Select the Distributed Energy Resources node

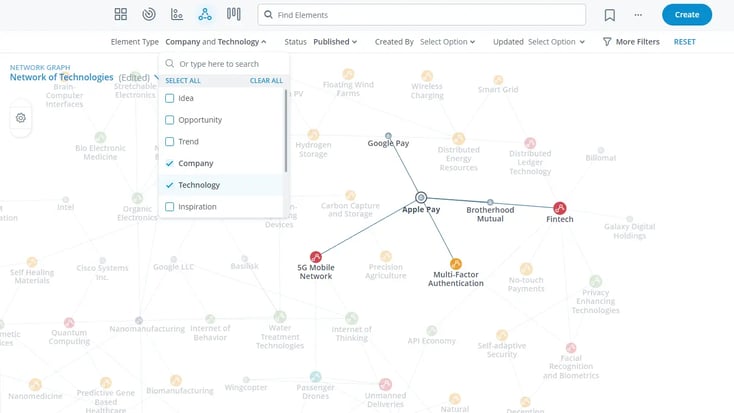pos(458,139)
